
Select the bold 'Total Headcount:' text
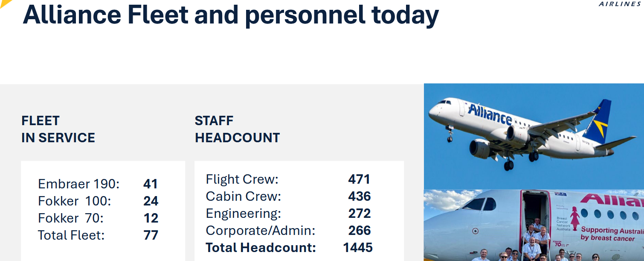(261, 248)
